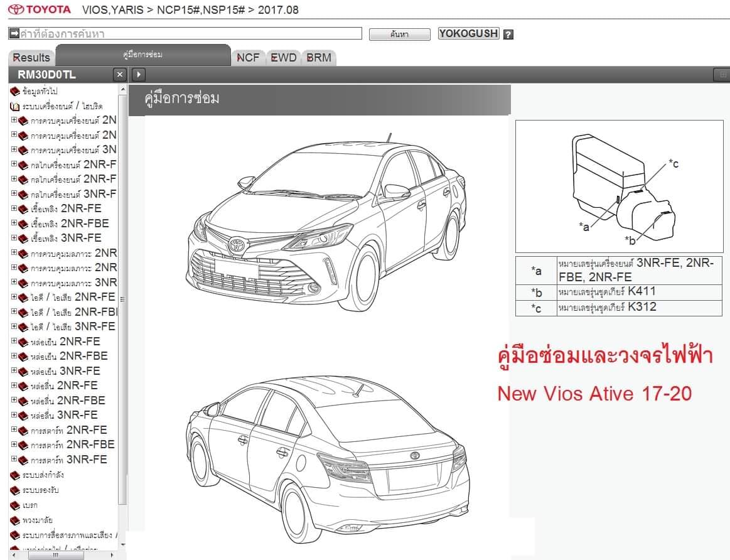Click book icon next to ไอดี / ไอเสีย 3NR-FE

point(23,327)
